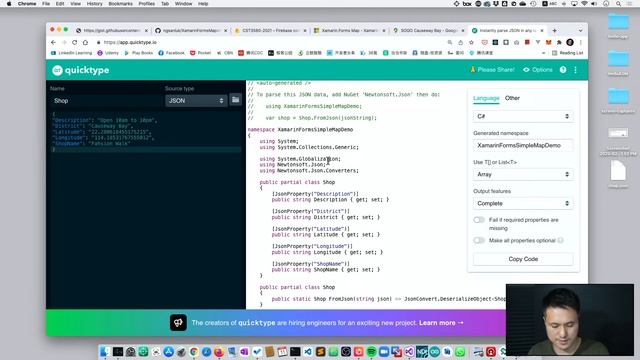Open the Chrome History menu
This screenshot has height=360, width=640.
click(x=94, y=4)
